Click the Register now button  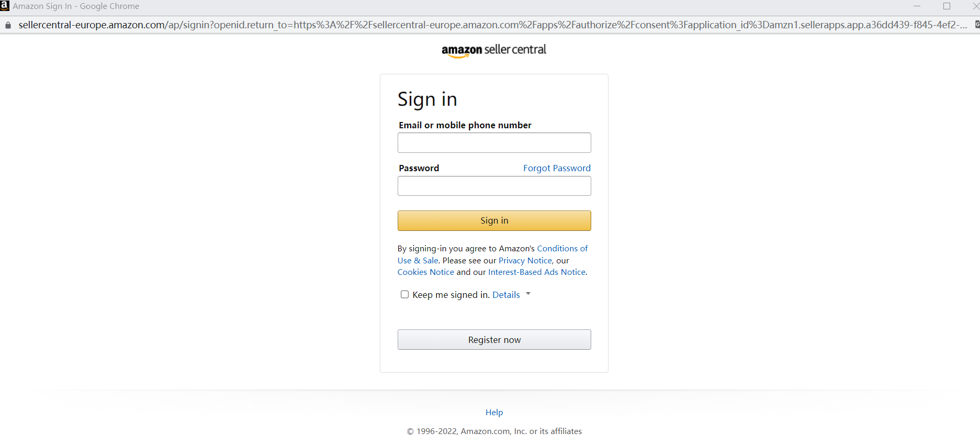pos(494,340)
